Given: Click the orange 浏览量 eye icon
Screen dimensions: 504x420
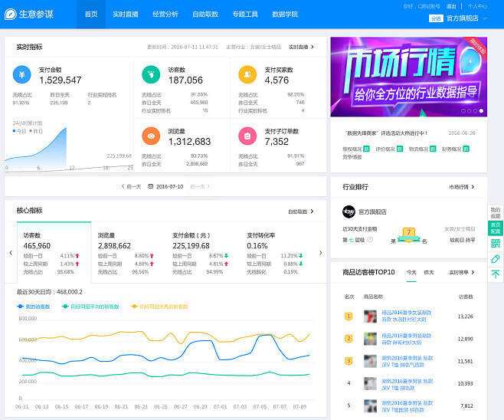Looking at the screenshot, I should click(152, 136).
